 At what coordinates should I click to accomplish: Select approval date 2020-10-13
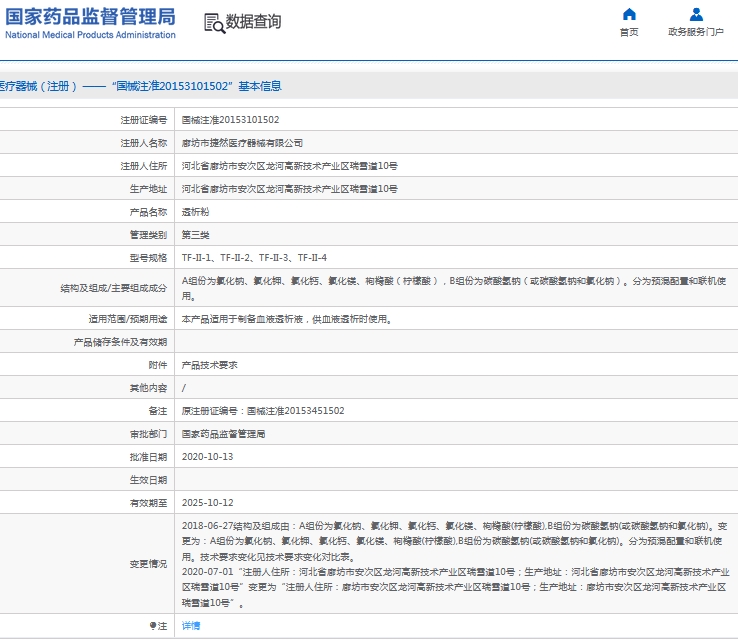pos(208,457)
